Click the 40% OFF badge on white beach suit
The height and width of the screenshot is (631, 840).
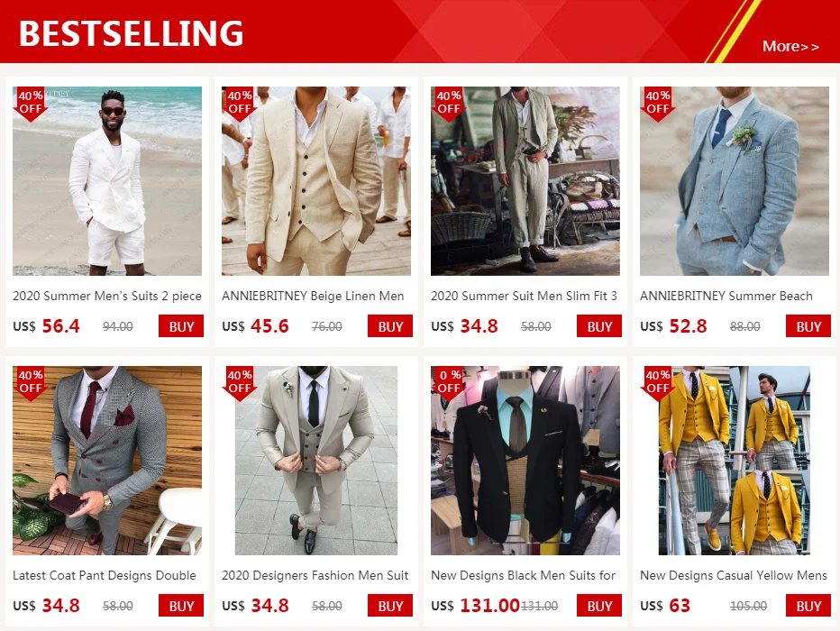click(x=31, y=104)
